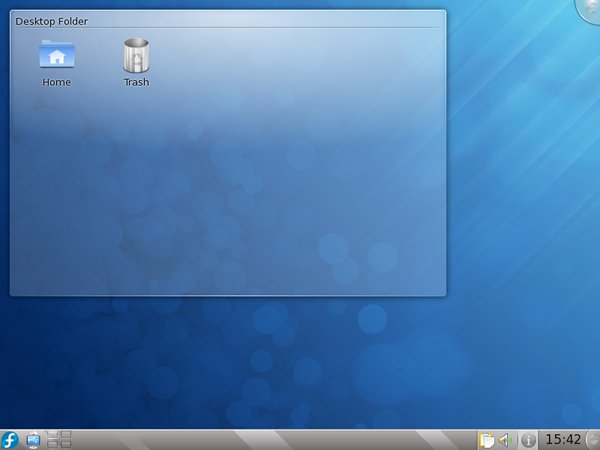Click the "Trash" label text
The height and width of the screenshot is (450, 600).
point(136,82)
